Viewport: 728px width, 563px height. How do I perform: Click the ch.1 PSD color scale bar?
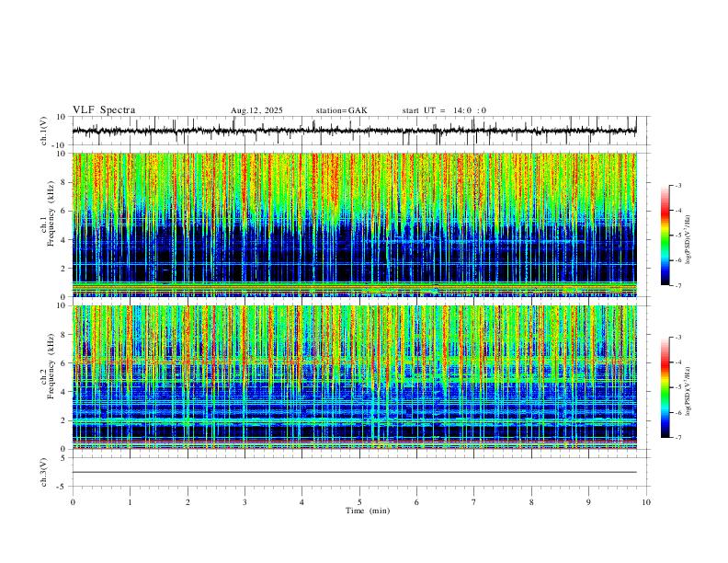pos(665,236)
